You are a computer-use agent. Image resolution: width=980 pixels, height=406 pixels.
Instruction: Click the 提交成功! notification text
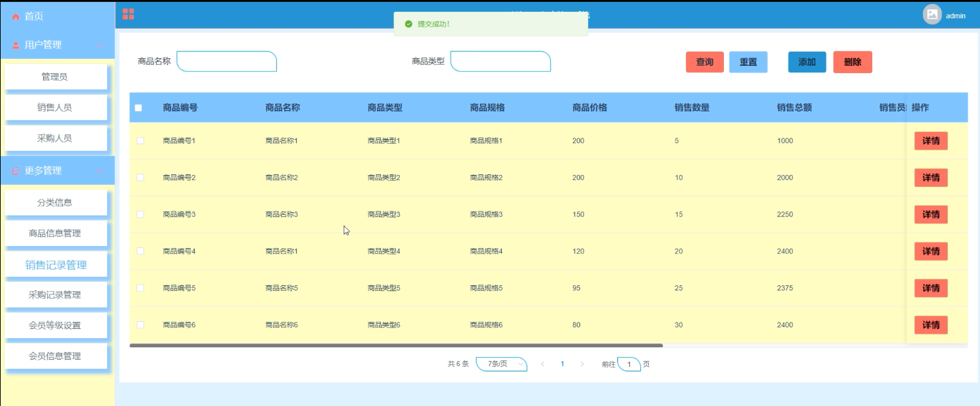433,24
